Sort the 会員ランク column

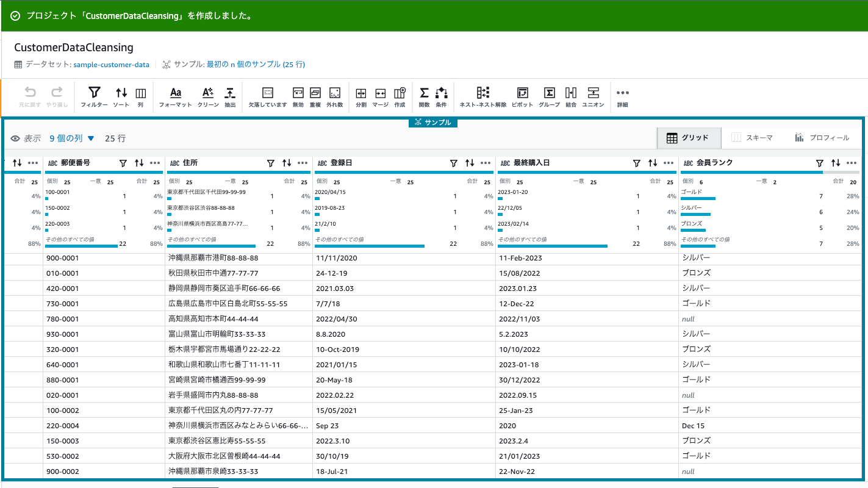click(836, 163)
